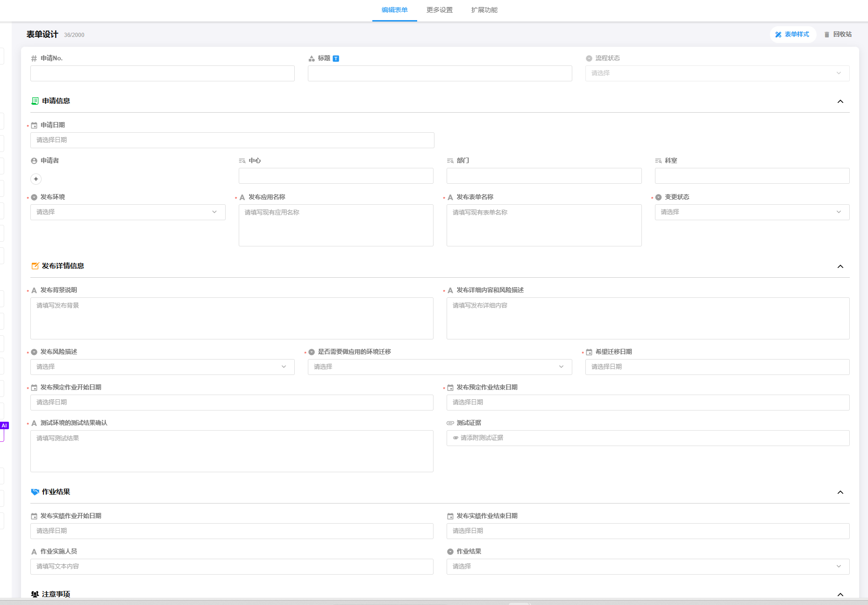Click the 部门 input field
Image resolution: width=868 pixels, height=605 pixels.
[x=544, y=176]
